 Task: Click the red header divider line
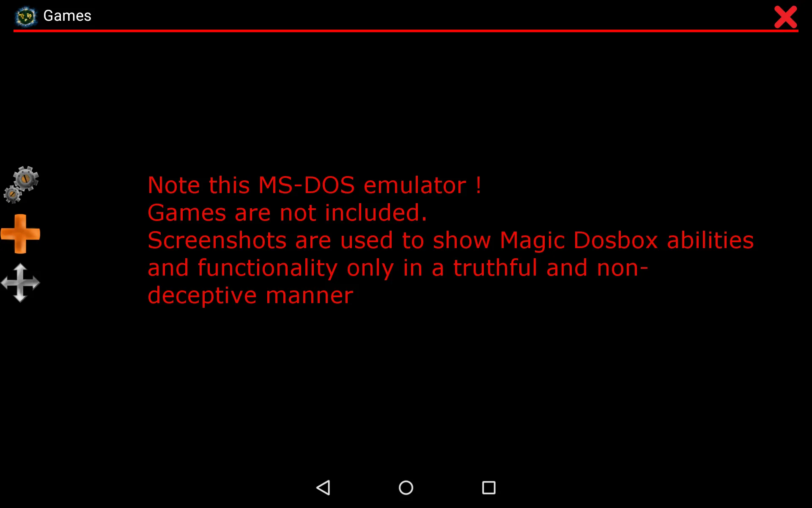coord(406,31)
